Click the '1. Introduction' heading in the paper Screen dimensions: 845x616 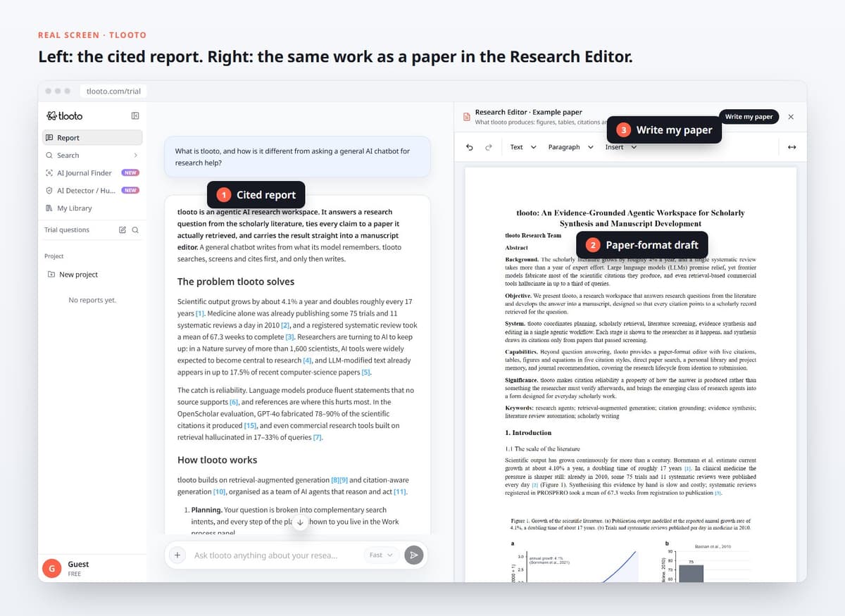(x=529, y=432)
